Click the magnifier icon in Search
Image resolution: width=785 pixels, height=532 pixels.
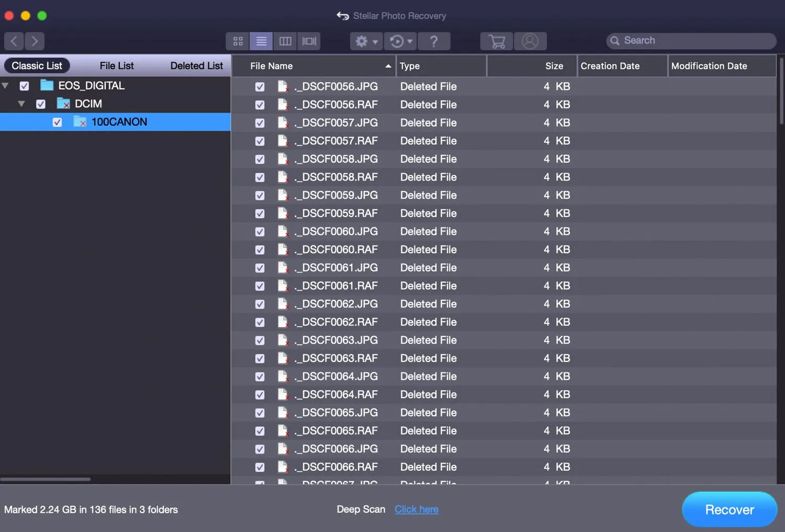pyautogui.click(x=615, y=41)
